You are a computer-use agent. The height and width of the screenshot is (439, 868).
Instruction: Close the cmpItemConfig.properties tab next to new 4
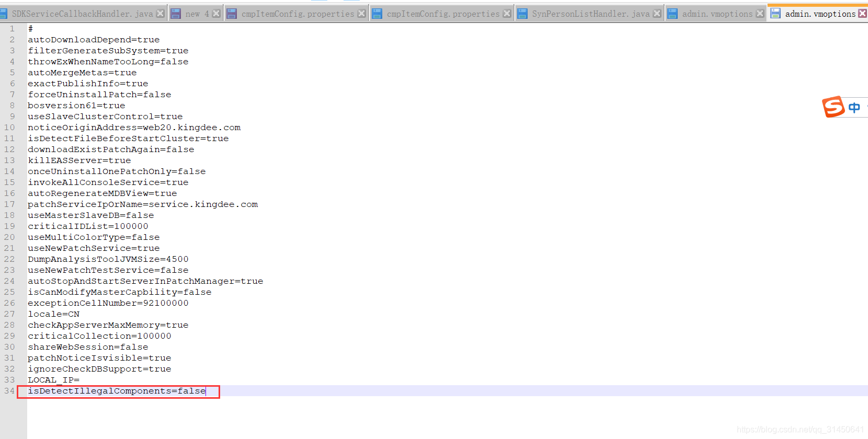tap(361, 14)
